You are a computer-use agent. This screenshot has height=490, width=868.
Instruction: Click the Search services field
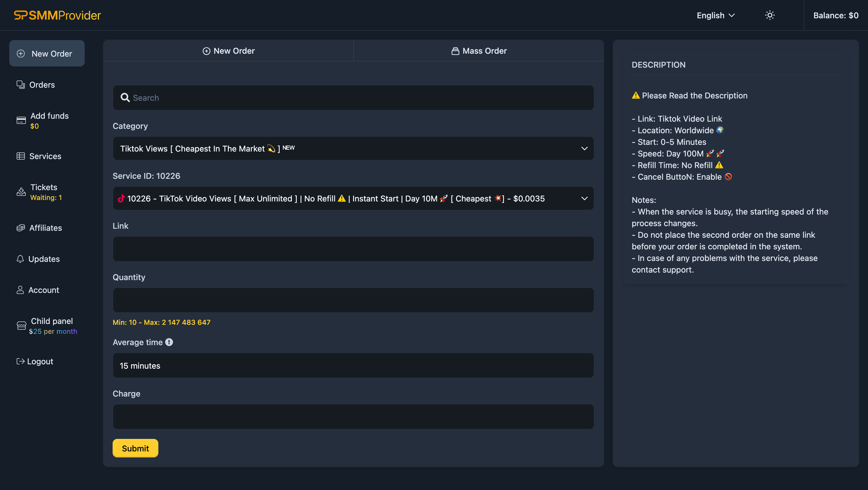(x=353, y=98)
